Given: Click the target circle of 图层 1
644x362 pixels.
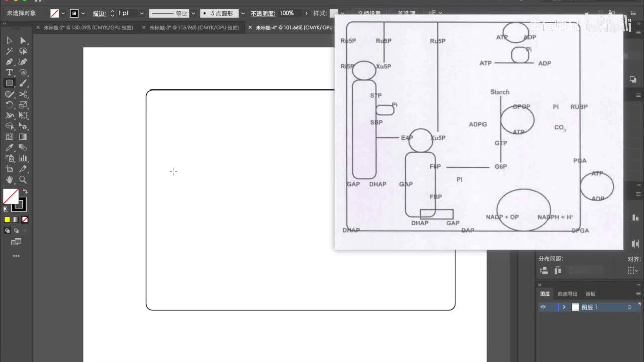Looking at the screenshot, I should 629,307.
